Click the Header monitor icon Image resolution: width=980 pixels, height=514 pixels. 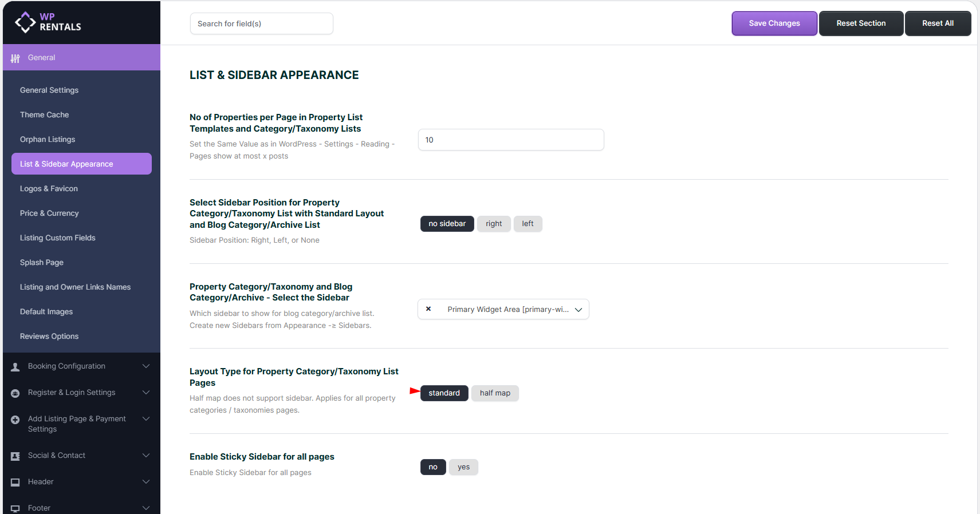(x=15, y=483)
